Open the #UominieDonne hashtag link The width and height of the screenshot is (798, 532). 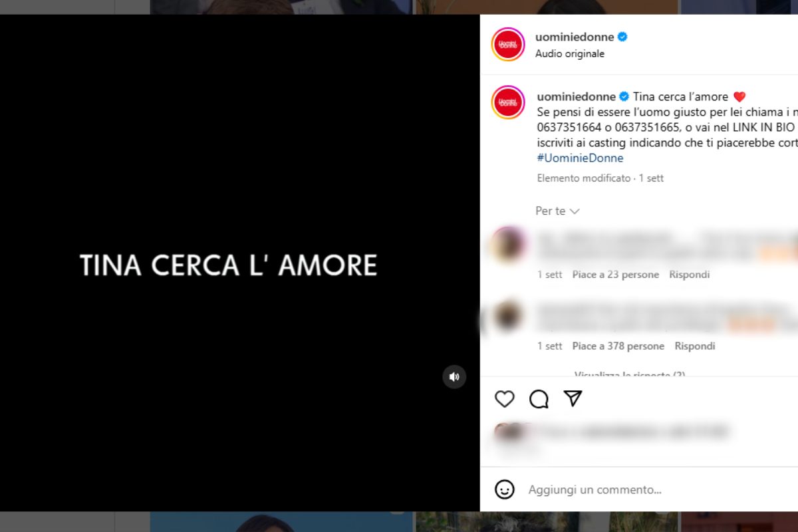(580, 158)
